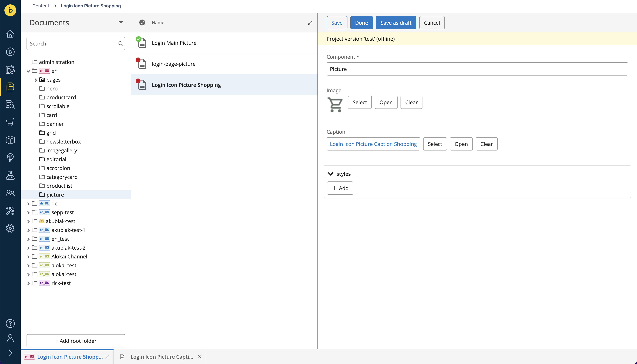
Task: Toggle the select-all check circle by Name
Action: (142, 22)
